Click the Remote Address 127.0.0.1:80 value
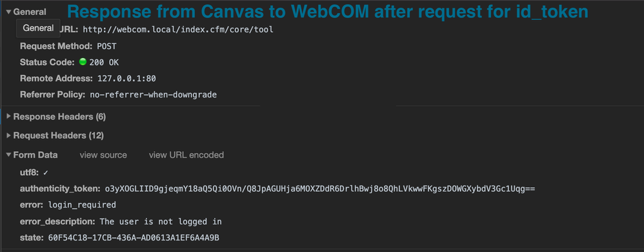The height and width of the screenshot is (252, 644). pos(126,79)
